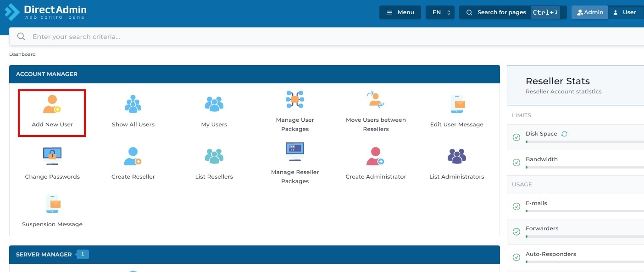Click Move Users between Resellers icon
The image size is (644, 272).
(x=375, y=100)
